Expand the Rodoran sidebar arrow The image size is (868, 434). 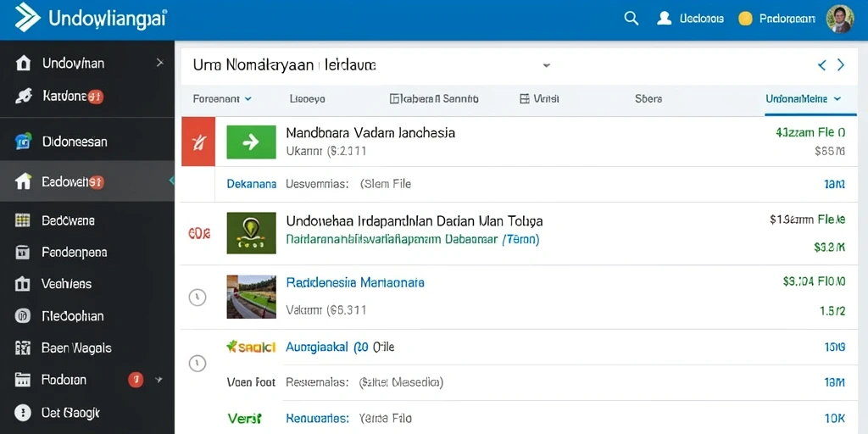coord(159,380)
